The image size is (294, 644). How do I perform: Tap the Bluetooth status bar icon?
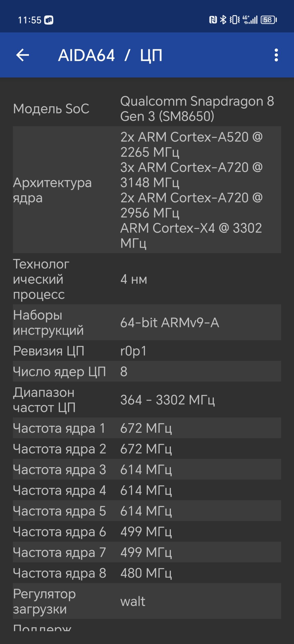click(x=223, y=20)
